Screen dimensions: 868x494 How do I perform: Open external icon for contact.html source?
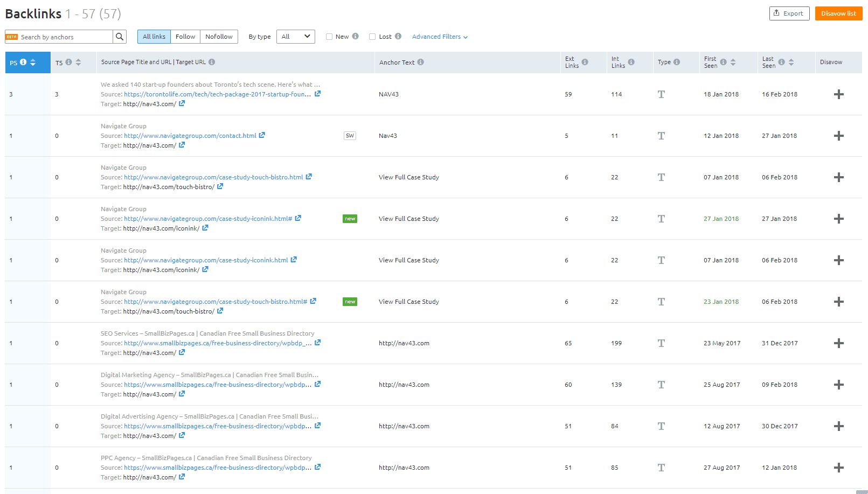(262, 135)
